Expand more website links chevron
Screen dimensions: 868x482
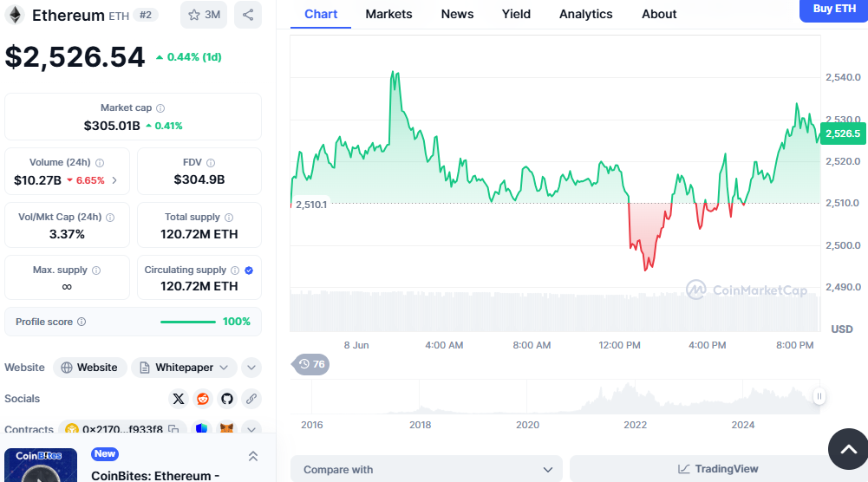pos(251,368)
